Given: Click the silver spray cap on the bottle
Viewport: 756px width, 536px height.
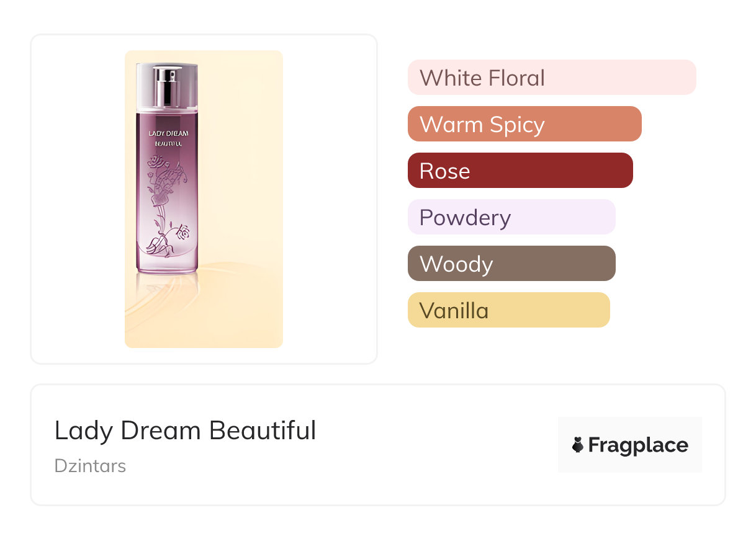Looking at the screenshot, I should click(x=166, y=85).
